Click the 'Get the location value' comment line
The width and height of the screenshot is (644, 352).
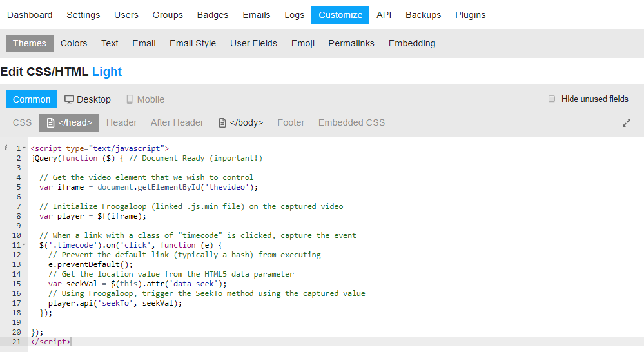(171, 274)
